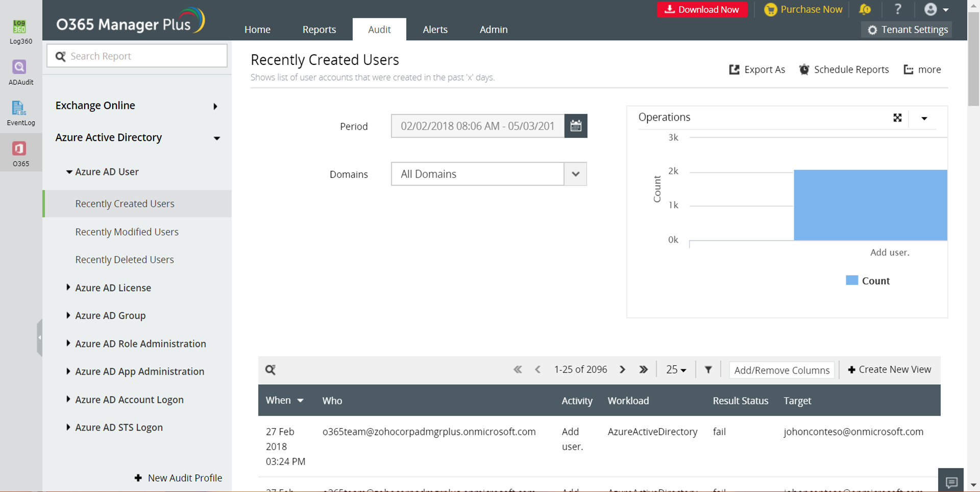Image resolution: width=980 pixels, height=492 pixels.
Task: Collapse the Azure Active Directory section
Action: point(137,137)
